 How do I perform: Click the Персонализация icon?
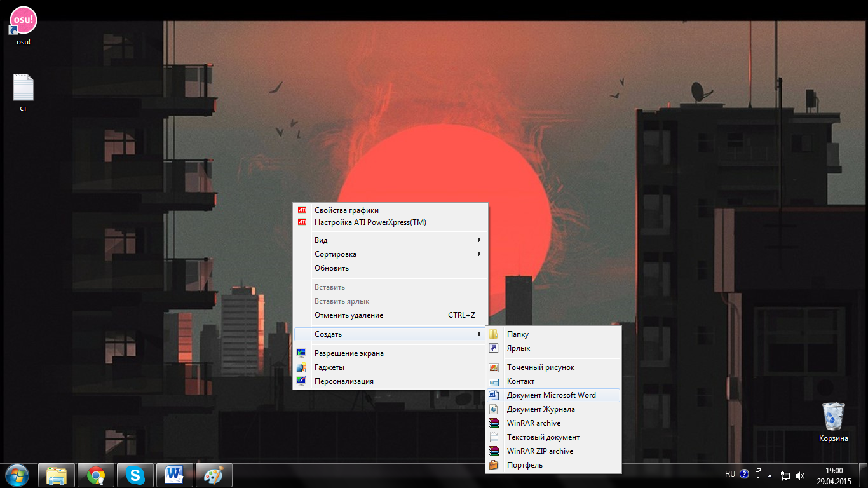(x=301, y=381)
